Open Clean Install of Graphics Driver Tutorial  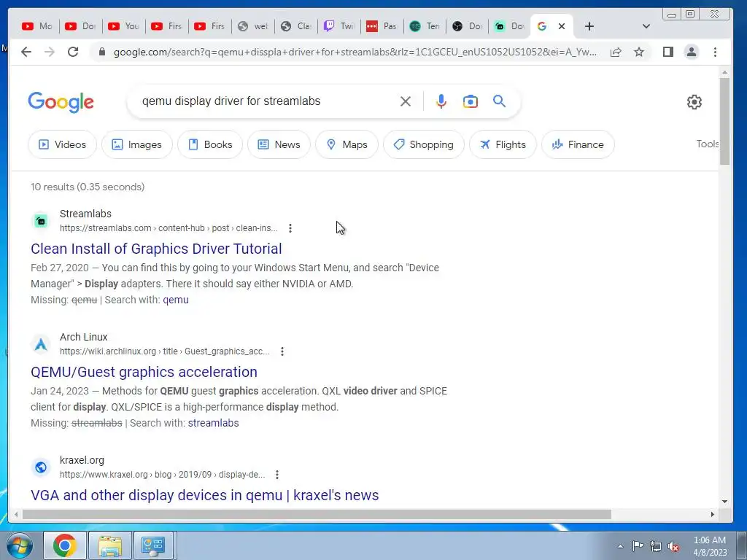pyautogui.click(x=156, y=249)
